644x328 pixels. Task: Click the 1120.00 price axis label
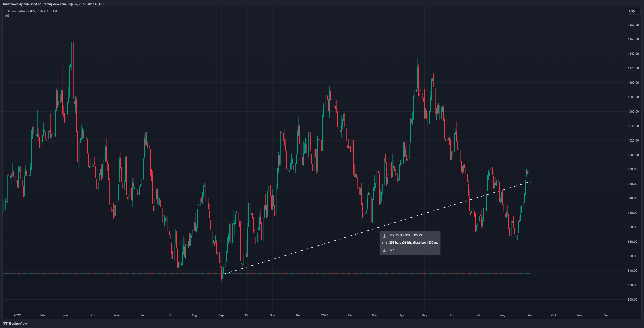tap(633, 68)
